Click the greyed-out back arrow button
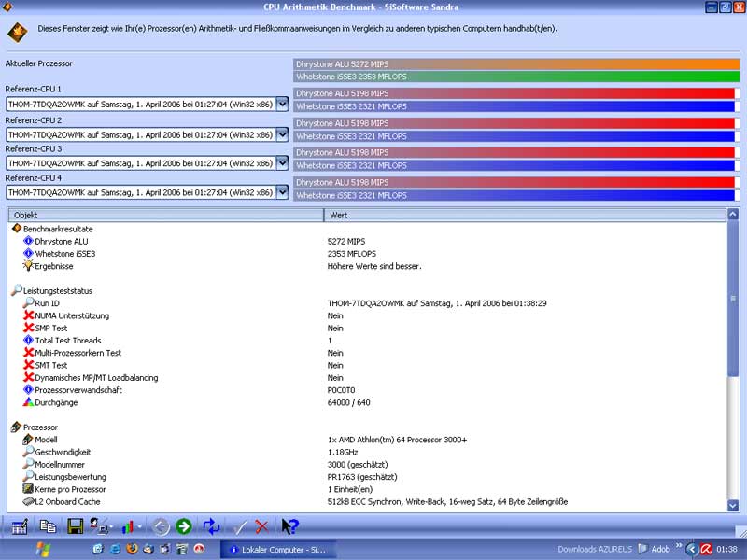This screenshot has height=560, width=747. [161, 526]
